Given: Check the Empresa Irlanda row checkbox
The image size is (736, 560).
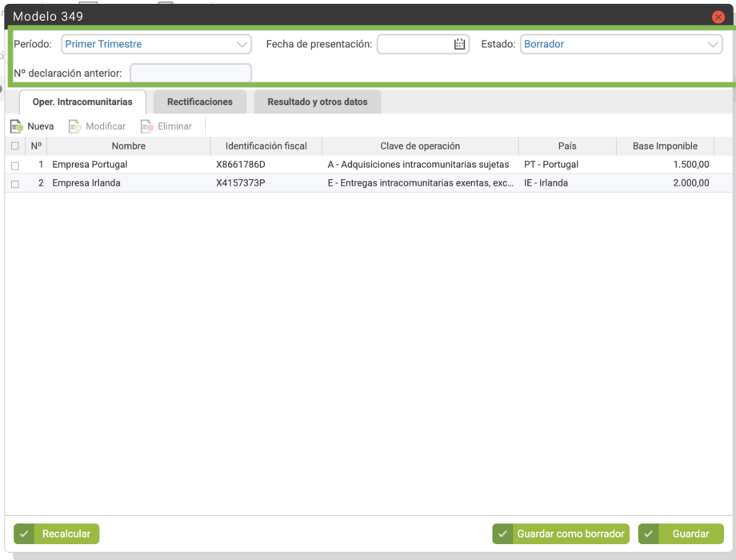Looking at the screenshot, I should tap(15, 183).
